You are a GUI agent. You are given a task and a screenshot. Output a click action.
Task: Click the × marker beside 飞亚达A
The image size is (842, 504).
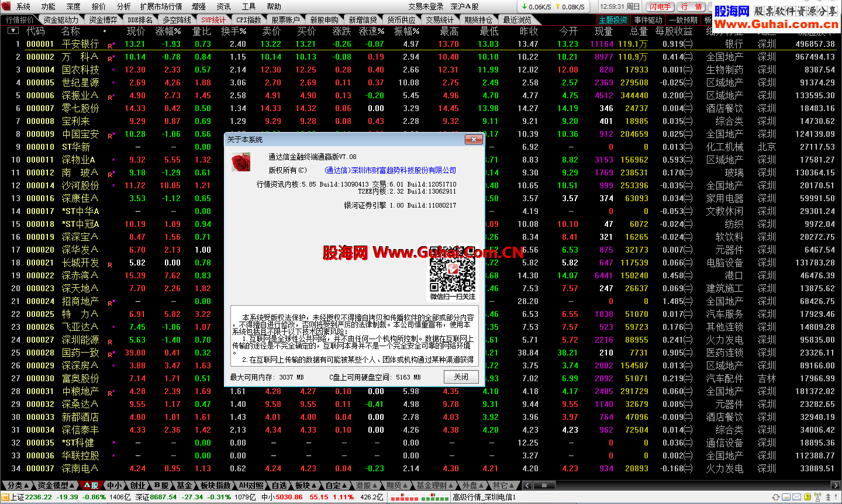point(113,327)
